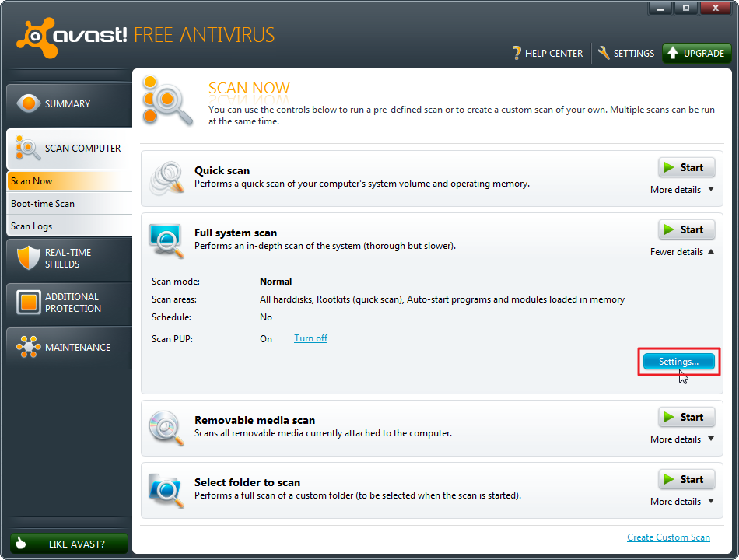
Task: Click Create Custom Scan link
Action: coord(668,537)
